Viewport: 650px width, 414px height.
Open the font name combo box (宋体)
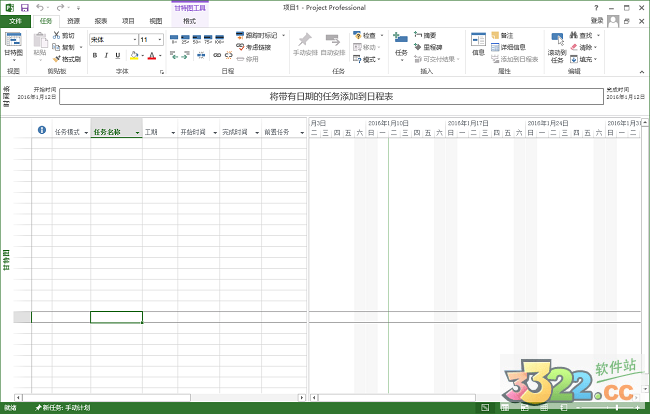click(114, 39)
